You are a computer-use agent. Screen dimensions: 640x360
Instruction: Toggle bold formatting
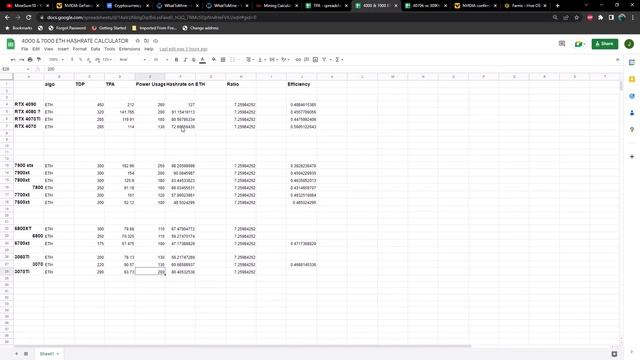[176, 60]
